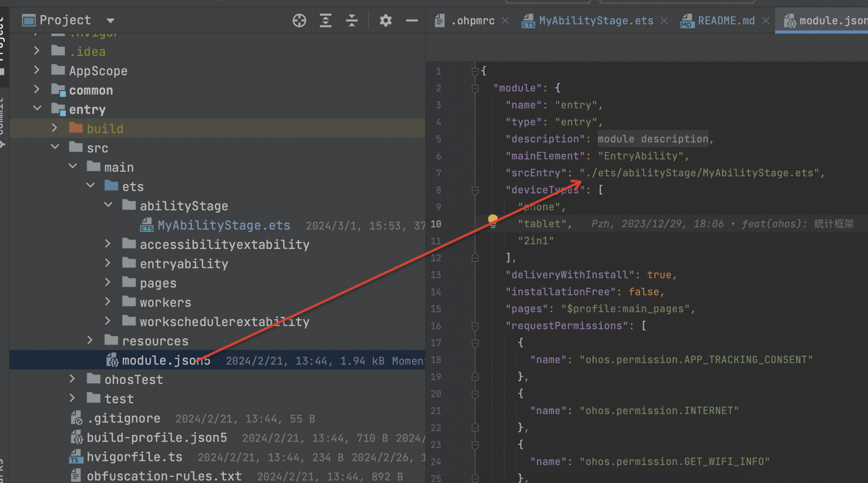Expand the entryability folder
Image resolution: width=868 pixels, height=483 pixels.
107,262
